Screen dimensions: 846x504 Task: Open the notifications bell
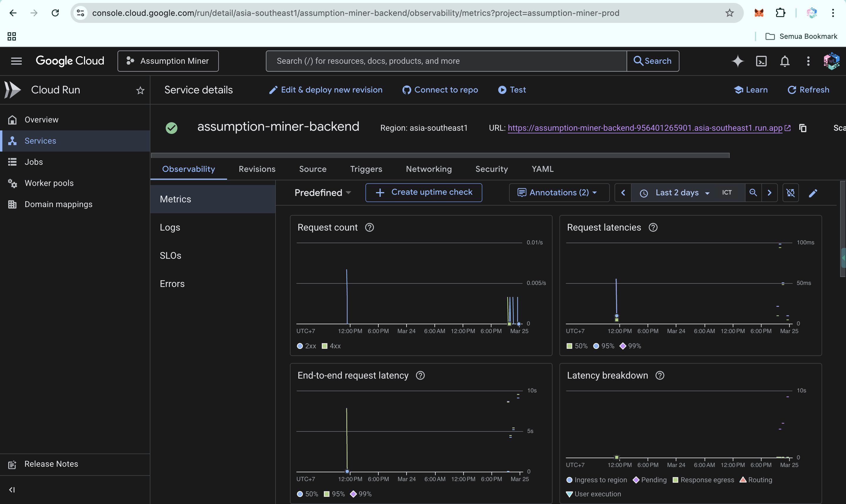pyautogui.click(x=785, y=61)
